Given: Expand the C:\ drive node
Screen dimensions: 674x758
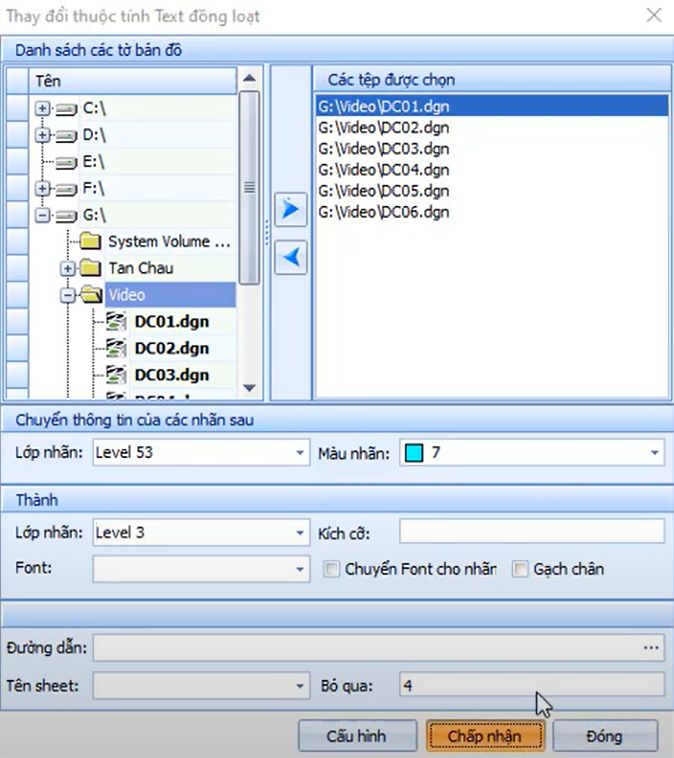Looking at the screenshot, I should tap(43, 109).
